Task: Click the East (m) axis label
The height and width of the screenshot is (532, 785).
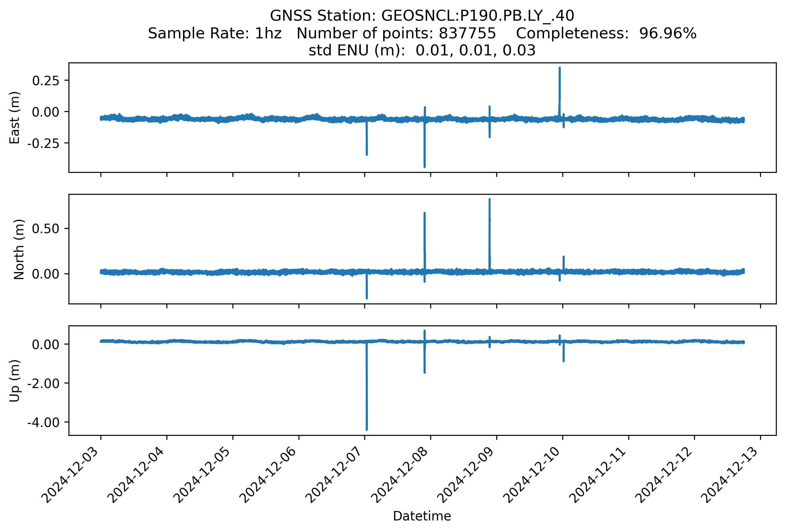Action: click(x=15, y=117)
